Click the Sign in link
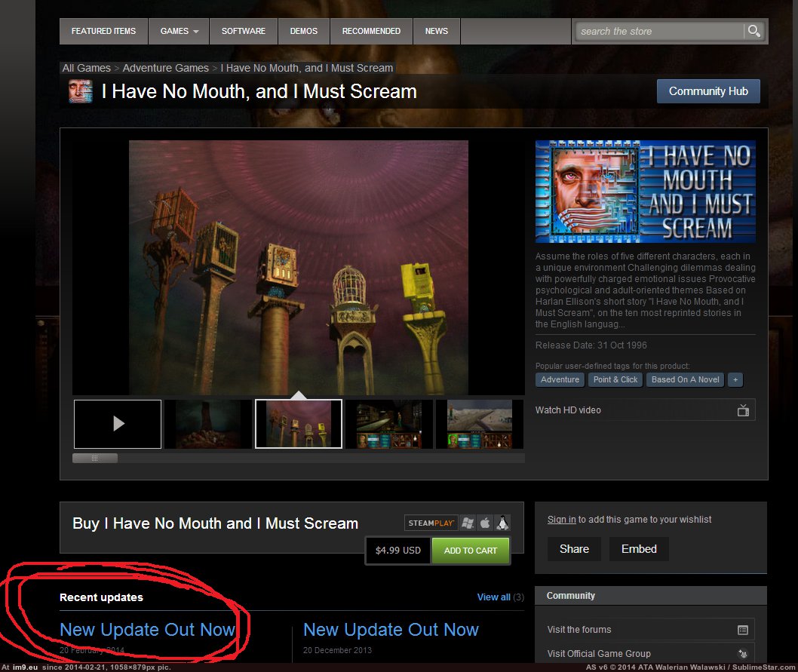Viewport: 798px width, 672px height. click(561, 519)
